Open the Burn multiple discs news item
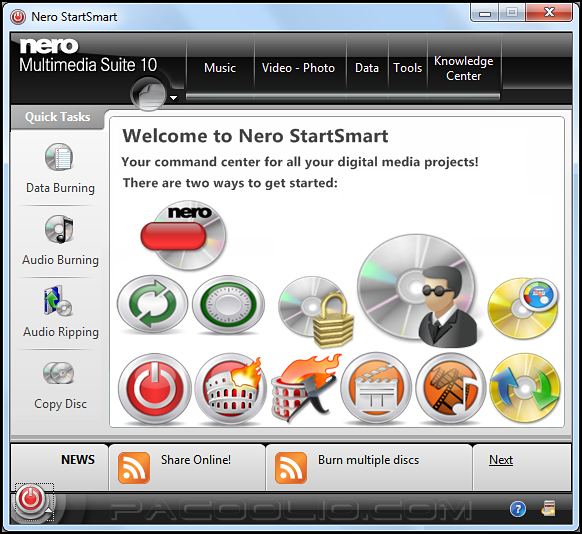Image resolution: width=582 pixels, height=534 pixels. point(369,468)
